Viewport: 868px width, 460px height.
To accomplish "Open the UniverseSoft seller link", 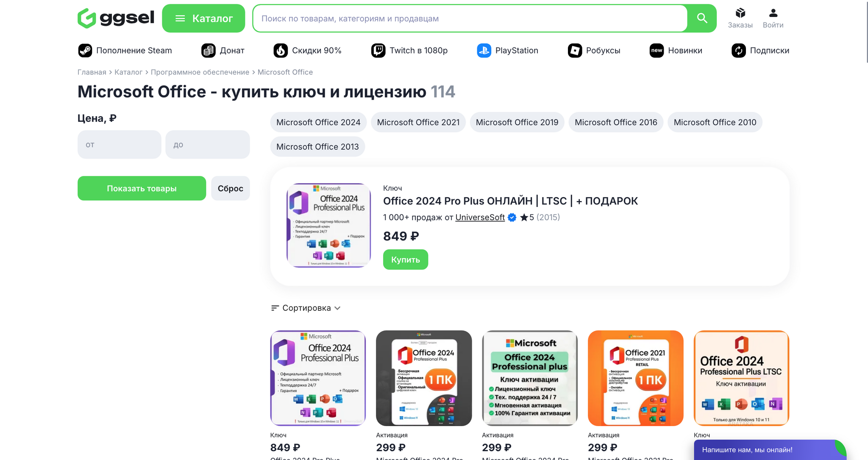I will point(480,217).
